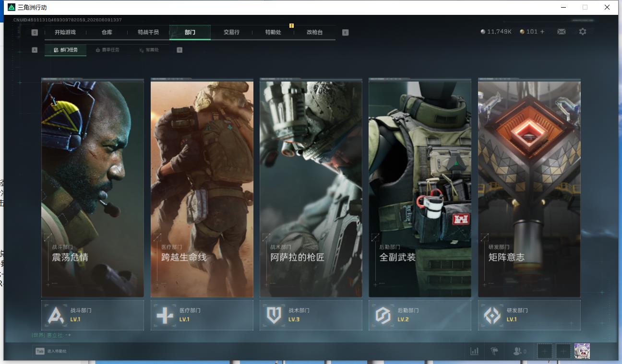Select the 医疗部门 cross icon
The width and height of the screenshot is (622, 364).
[x=165, y=315]
